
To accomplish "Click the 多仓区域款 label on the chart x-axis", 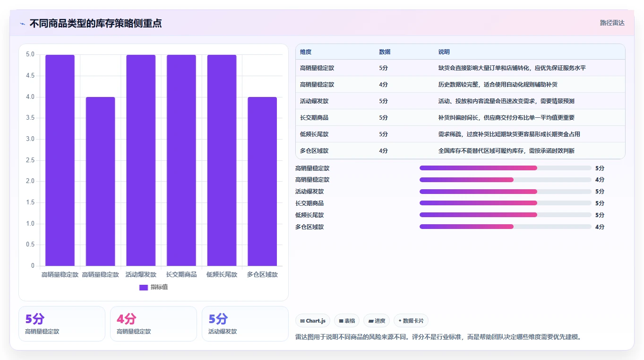I will [262, 274].
